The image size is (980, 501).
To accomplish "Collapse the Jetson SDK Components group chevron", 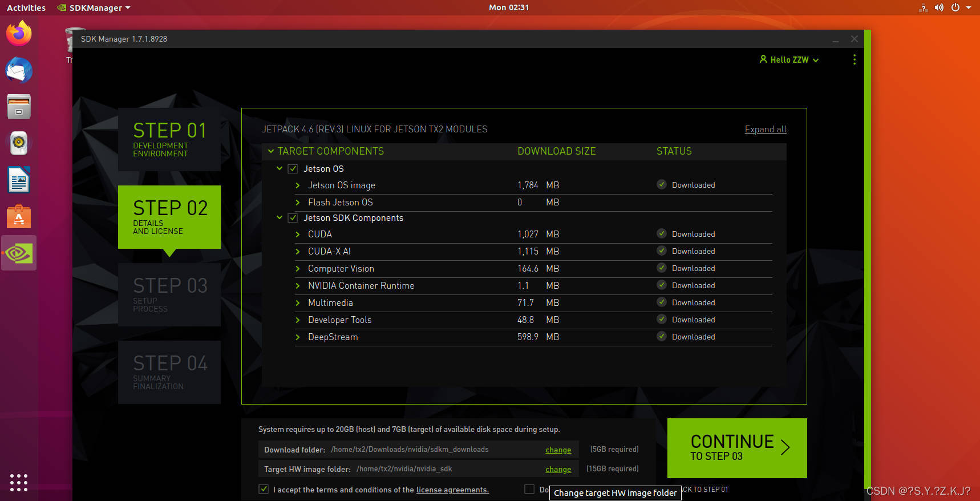I will coord(280,217).
